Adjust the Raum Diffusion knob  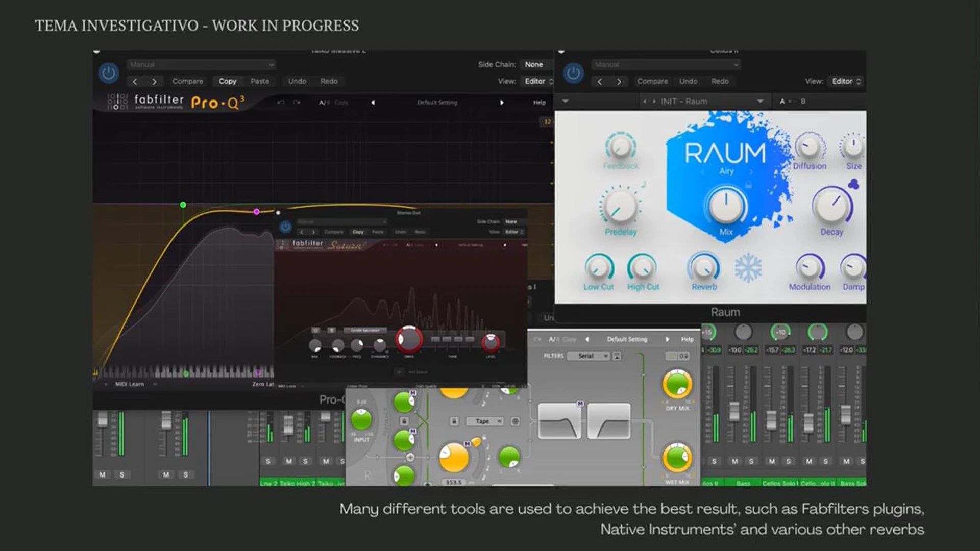(x=810, y=146)
